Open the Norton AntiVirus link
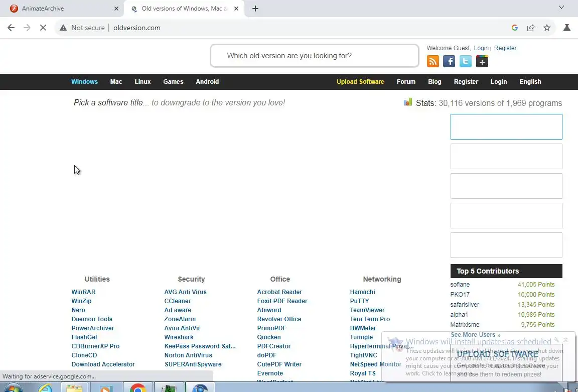Viewport: 578px width, 392px height. click(x=188, y=355)
